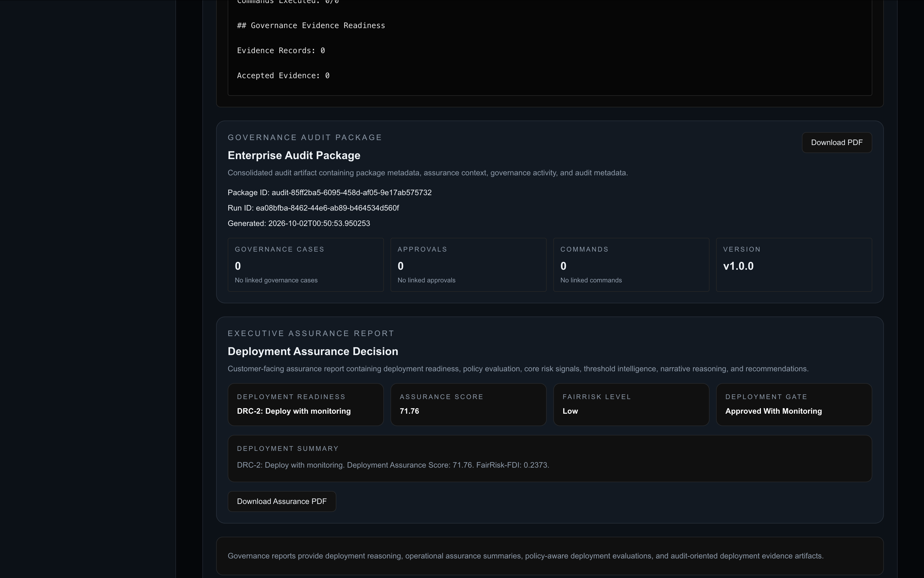
Task: Click the 'Governance Audit Package' section label
Action: coord(305,138)
